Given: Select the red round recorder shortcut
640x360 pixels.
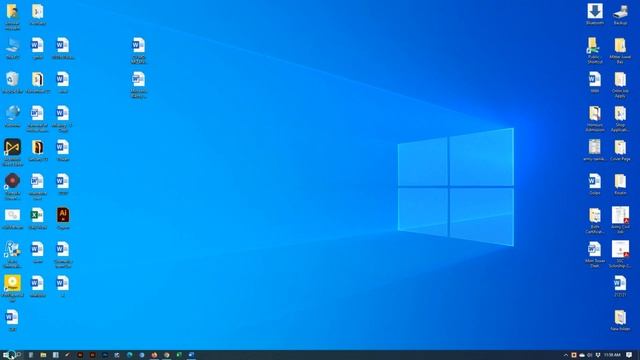Looking at the screenshot, I should (12, 186).
